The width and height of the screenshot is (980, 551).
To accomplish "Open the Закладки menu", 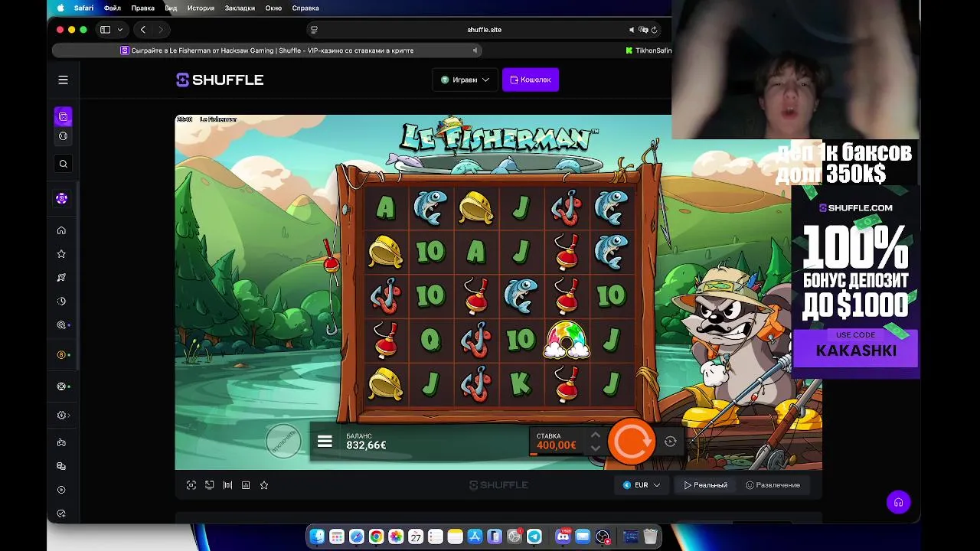I will [241, 8].
